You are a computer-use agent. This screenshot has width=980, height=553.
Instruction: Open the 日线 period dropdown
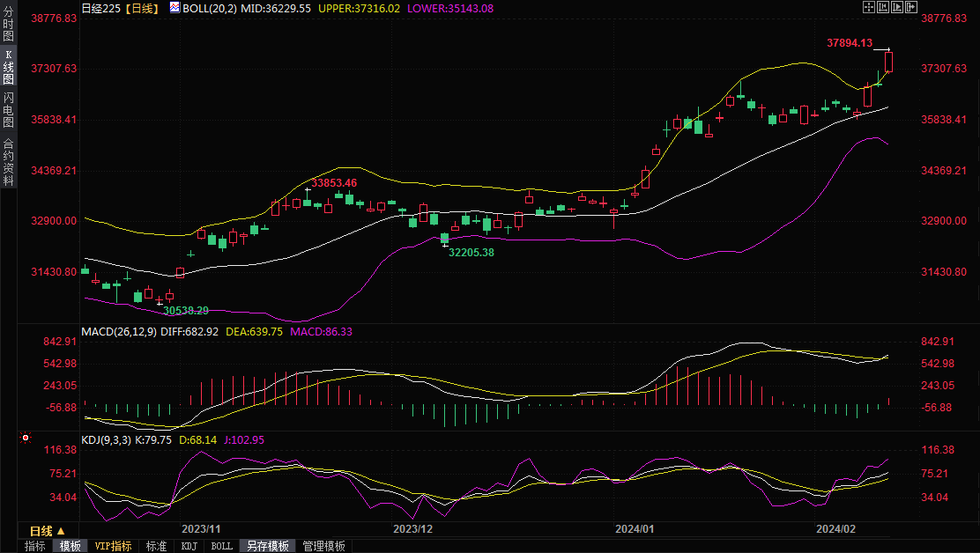[x=48, y=531]
